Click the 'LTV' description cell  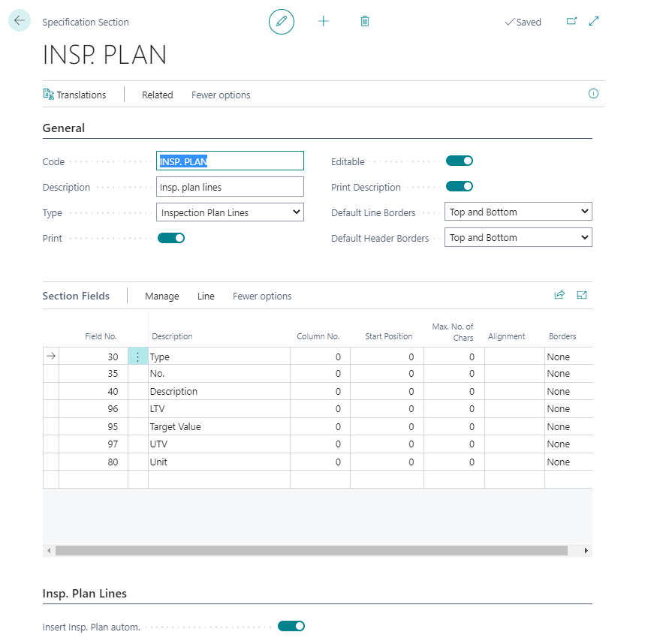pyautogui.click(x=219, y=408)
